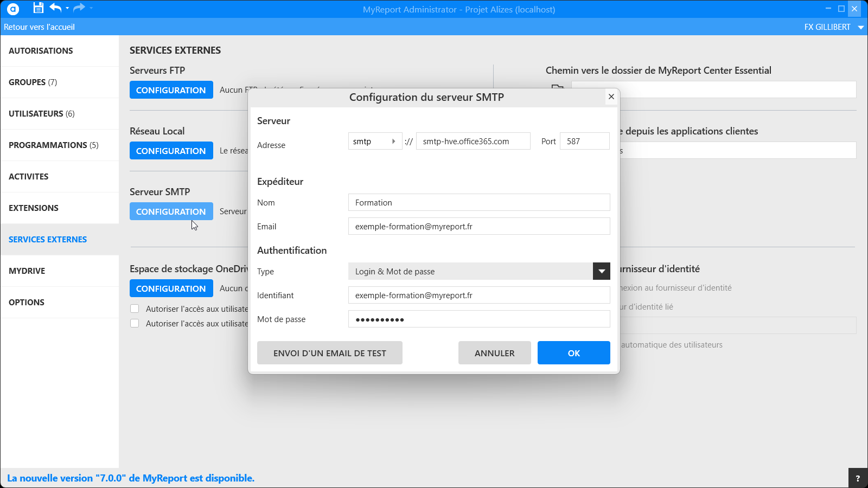Click the folder browse icon beside Center Essential path
The width and height of the screenshot is (868, 488).
pos(558,87)
